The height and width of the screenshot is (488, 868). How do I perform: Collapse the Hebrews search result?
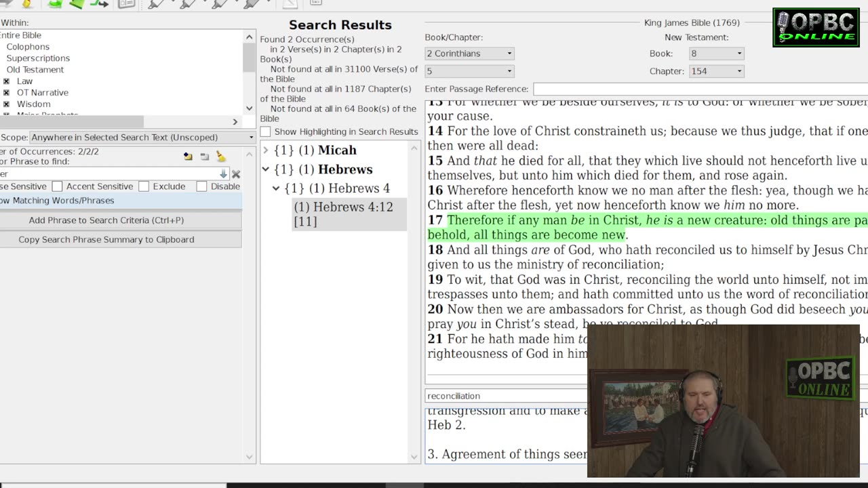coord(266,169)
